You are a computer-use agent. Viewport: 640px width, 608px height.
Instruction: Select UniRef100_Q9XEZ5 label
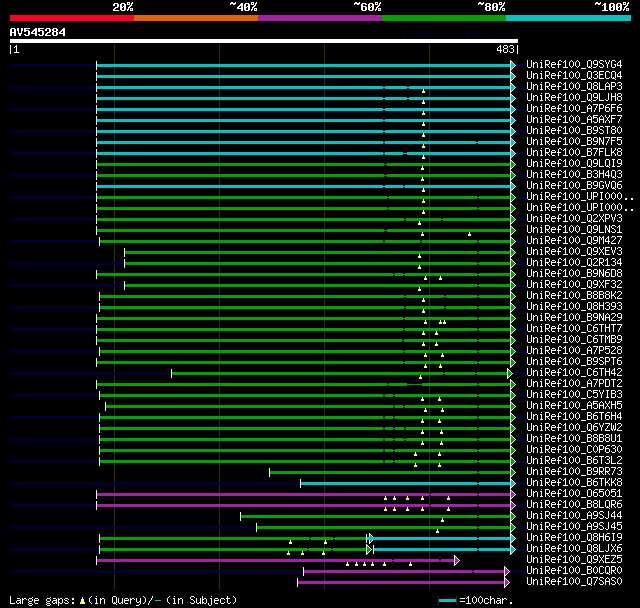point(574,560)
